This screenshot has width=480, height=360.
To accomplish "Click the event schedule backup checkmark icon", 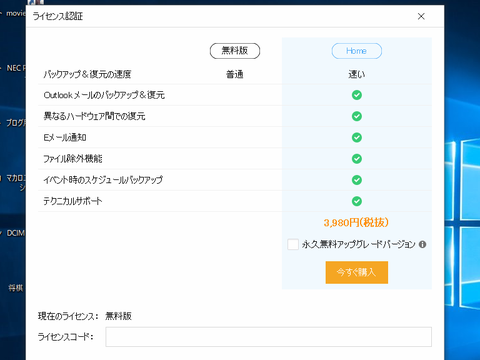I will point(357,180).
